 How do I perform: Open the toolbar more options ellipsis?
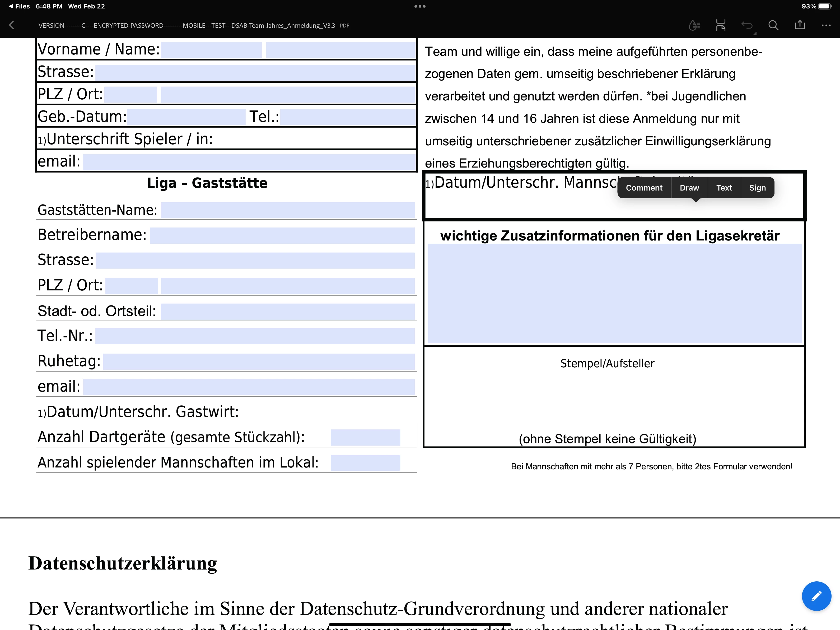[826, 25]
